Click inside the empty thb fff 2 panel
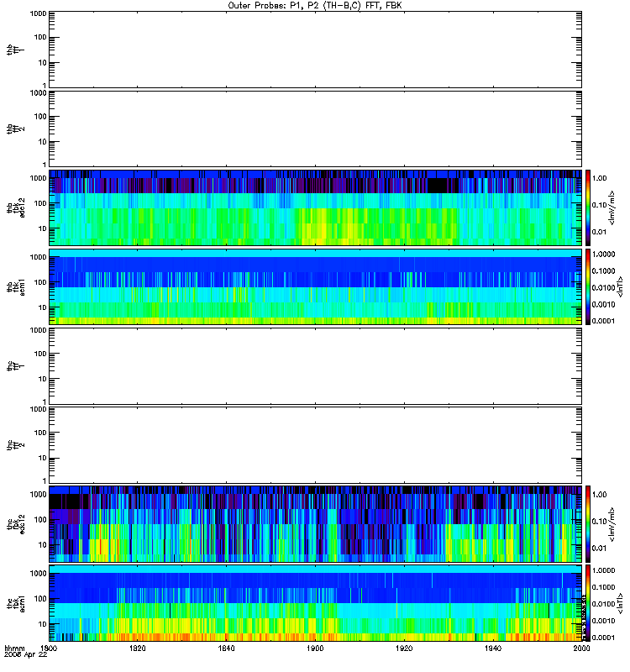This screenshot has width=630, height=672. (x=315, y=129)
